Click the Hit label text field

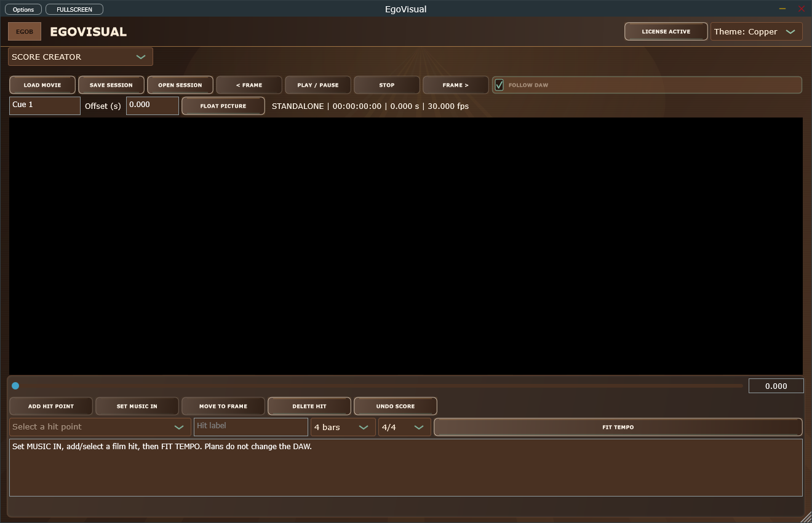coord(251,427)
